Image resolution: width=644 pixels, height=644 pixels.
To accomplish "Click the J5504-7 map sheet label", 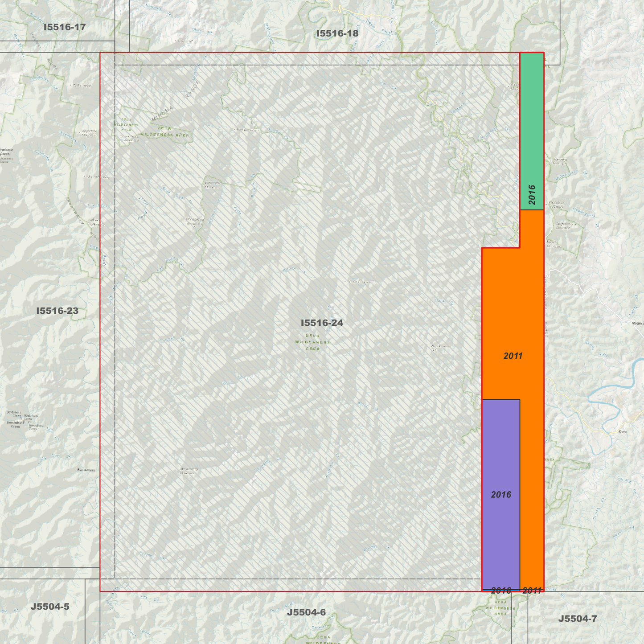I will point(578,619).
